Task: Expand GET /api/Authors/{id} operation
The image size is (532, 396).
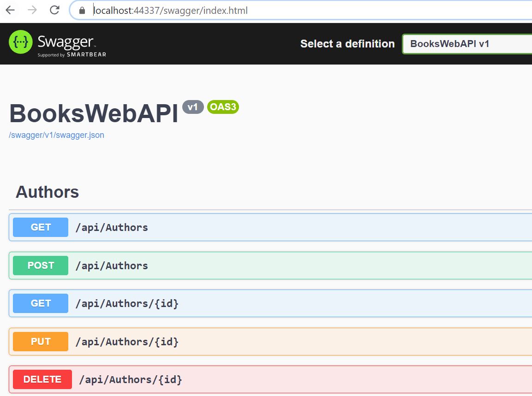Action: [277, 303]
